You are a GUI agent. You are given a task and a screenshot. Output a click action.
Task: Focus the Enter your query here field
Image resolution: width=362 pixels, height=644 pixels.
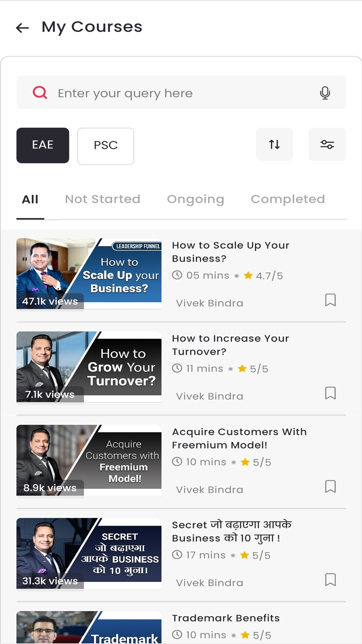[x=181, y=92]
